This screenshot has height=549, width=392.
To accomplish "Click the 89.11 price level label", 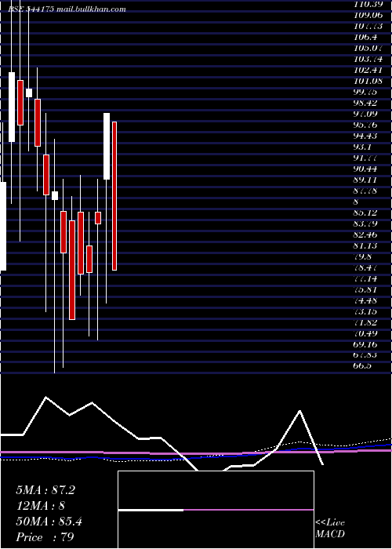I will tap(365, 180).
